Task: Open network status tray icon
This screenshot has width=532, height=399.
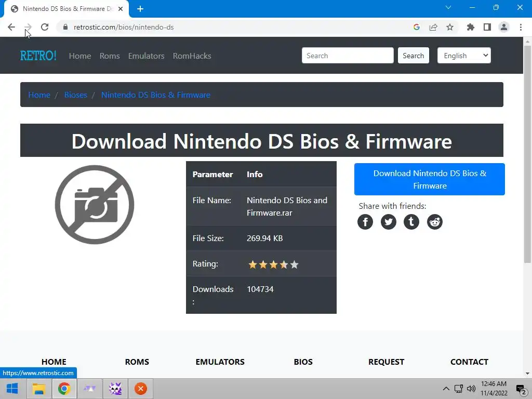Action: click(459, 389)
